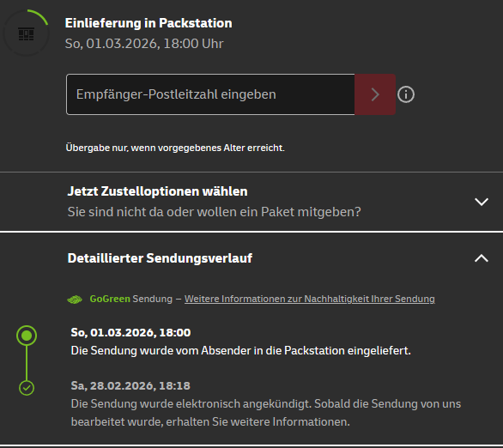Click note 'Übergabe nur, wenn vorgegebenes Alter erreicht.'
The width and height of the screenshot is (503, 448).
[175, 148]
